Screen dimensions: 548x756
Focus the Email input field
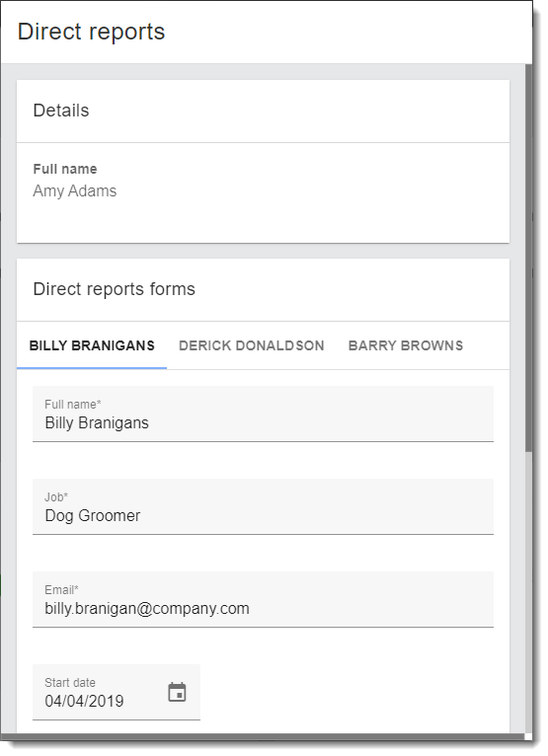pos(263,599)
